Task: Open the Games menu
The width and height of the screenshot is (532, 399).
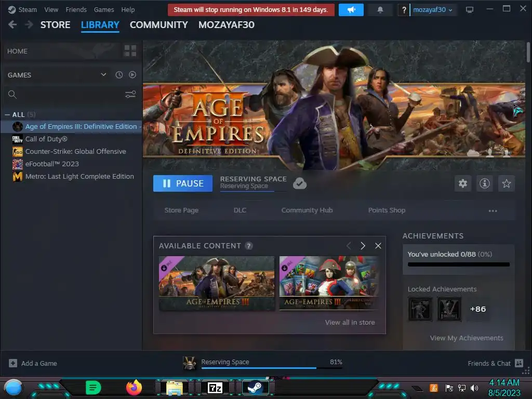Action: (104, 9)
